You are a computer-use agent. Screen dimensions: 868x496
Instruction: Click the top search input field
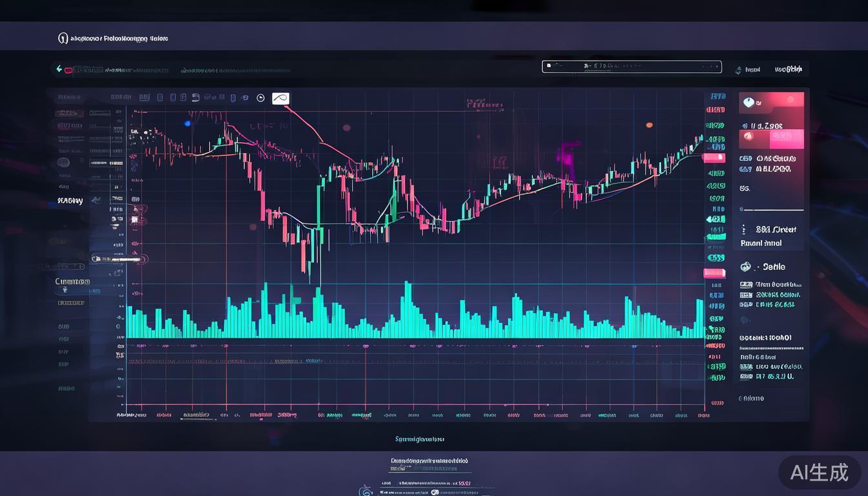point(631,66)
